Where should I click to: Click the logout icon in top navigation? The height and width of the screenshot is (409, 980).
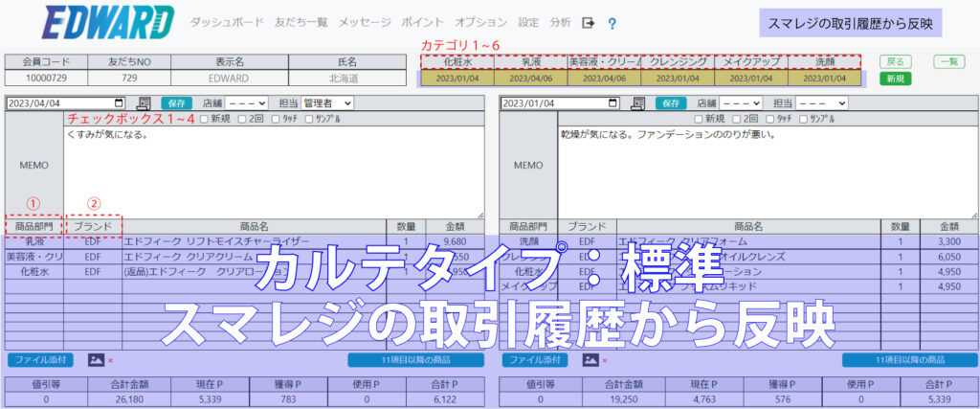[589, 22]
